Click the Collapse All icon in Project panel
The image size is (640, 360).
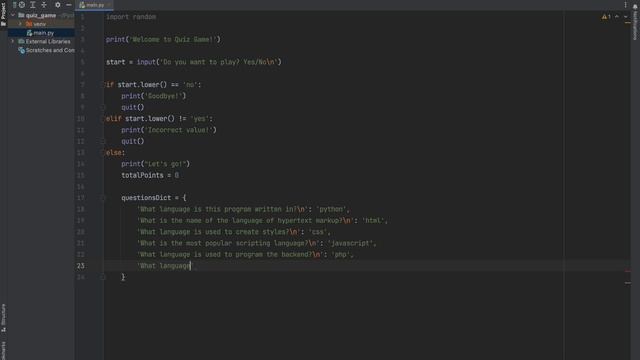[44, 4]
